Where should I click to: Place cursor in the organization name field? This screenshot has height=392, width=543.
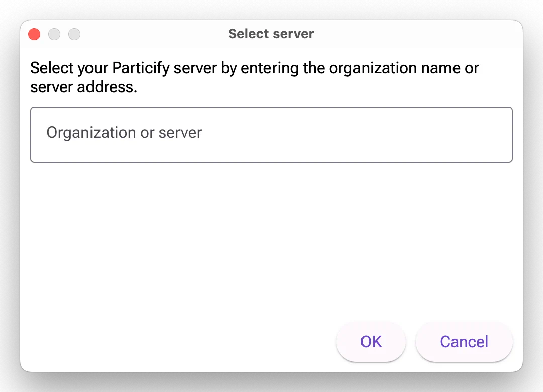click(x=271, y=134)
